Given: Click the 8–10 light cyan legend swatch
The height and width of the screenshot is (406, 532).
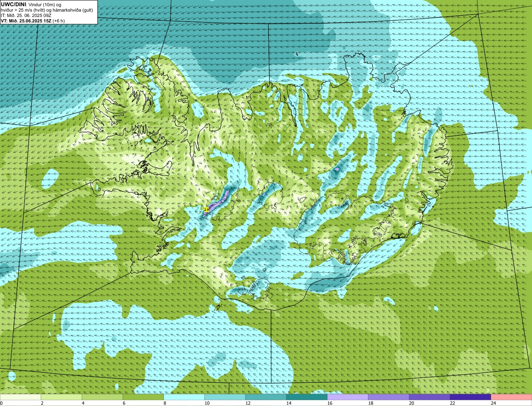Looking at the screenshot, I should click(185, 397).
